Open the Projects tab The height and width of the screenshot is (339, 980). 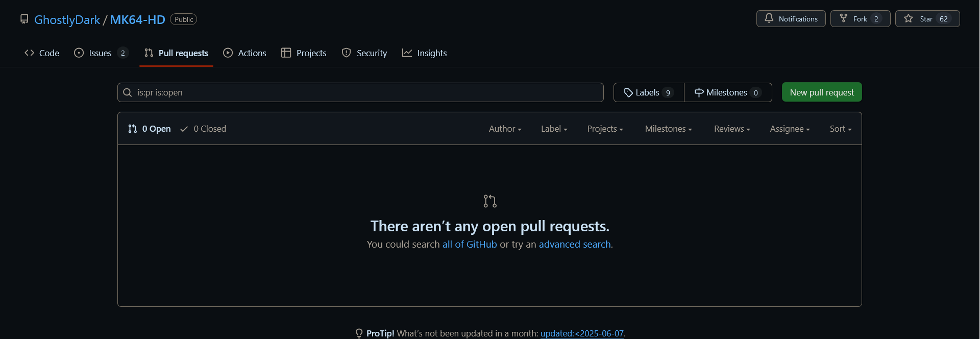pyautogui.click(x=304, y=53)
